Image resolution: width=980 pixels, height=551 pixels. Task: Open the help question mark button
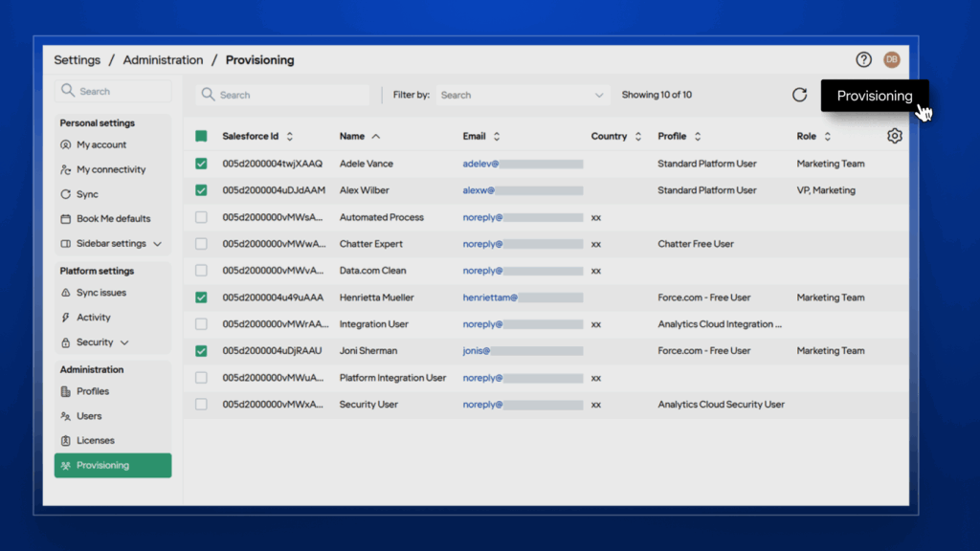click(x=863, y=59)
